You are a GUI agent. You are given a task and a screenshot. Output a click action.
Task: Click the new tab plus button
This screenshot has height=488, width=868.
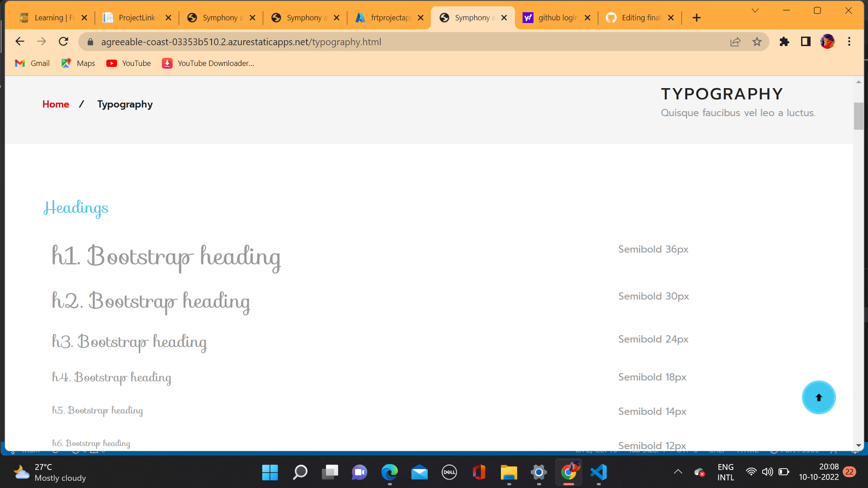696,18
